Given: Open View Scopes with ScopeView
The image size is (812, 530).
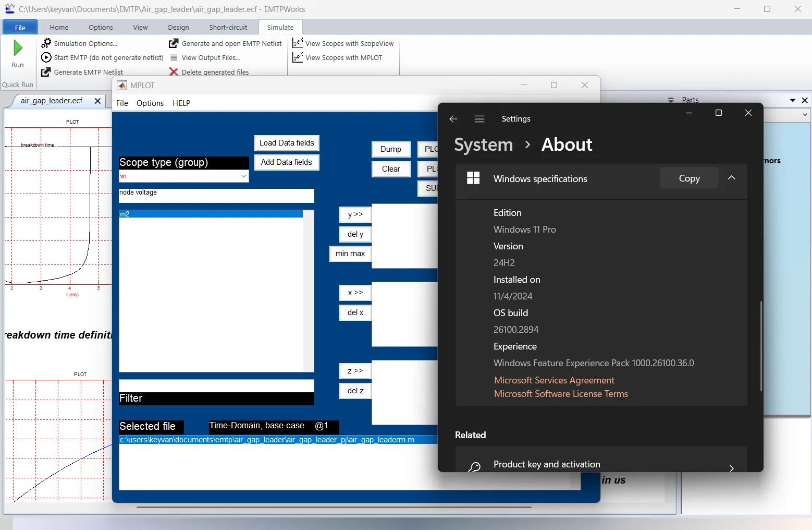Looking at the screenshot, I should tap(343, 43).
